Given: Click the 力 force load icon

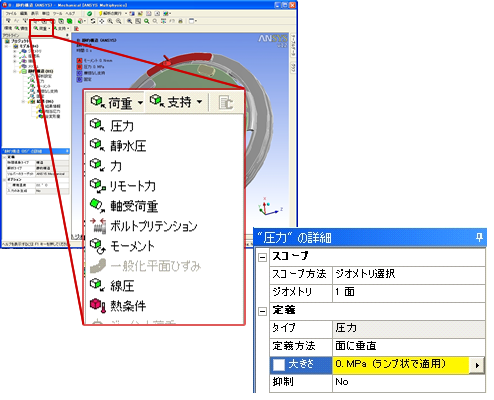Looking at the screenshot, I should tap(97, 164).
